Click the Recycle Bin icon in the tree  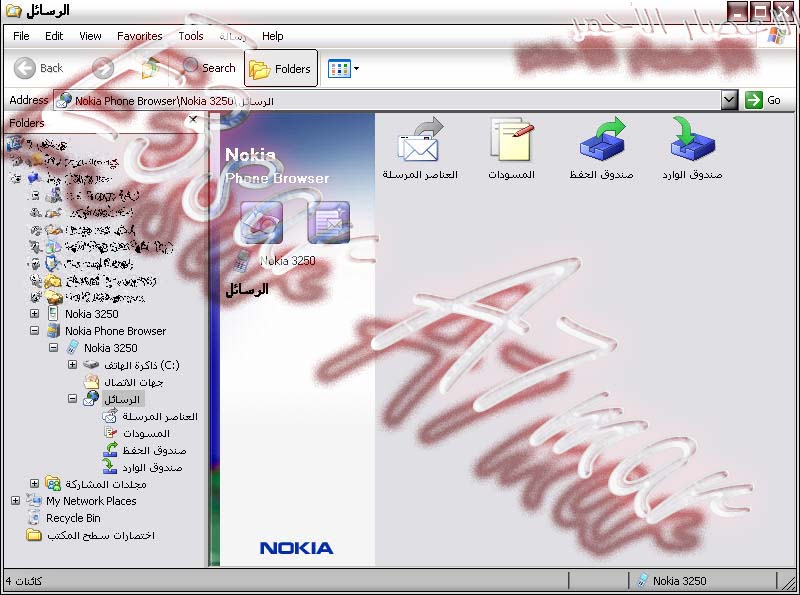(34, 517)
